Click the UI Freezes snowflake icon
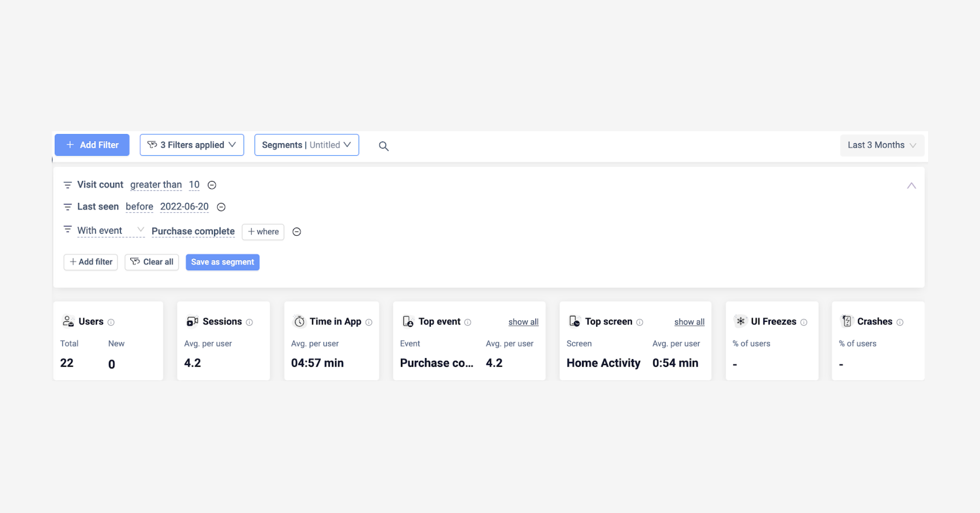 pos(740,321)
